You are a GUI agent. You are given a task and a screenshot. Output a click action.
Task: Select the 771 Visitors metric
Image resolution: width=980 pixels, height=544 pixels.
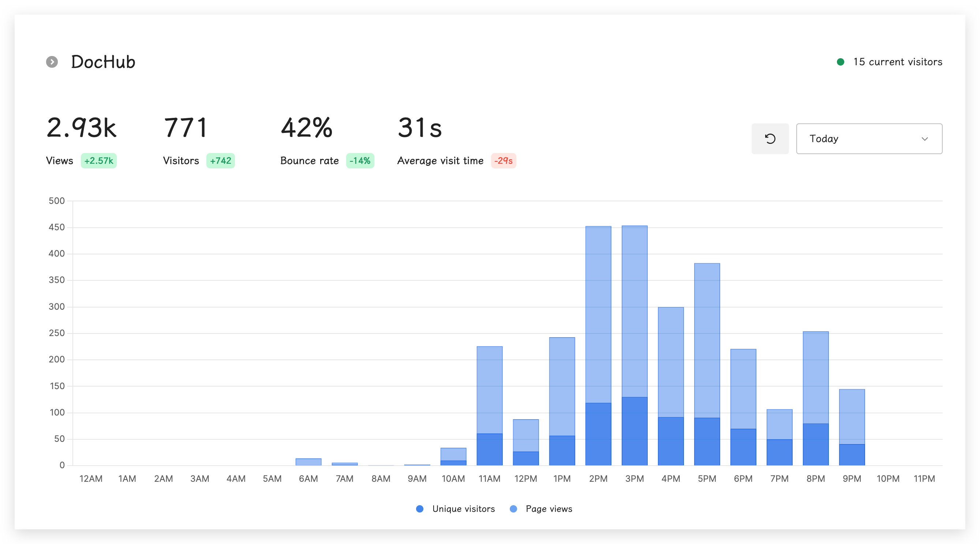185,128
